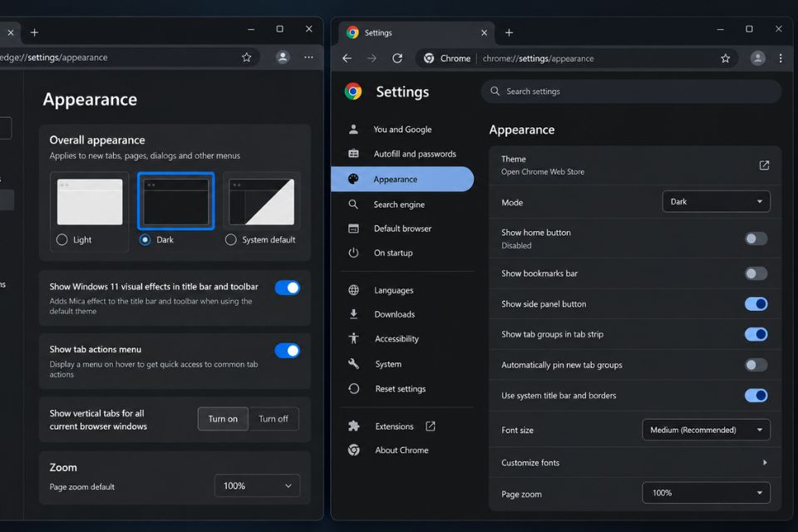Close the Chrome Settings tab
The image size is (798, 532).
click(x=484, y=32)
